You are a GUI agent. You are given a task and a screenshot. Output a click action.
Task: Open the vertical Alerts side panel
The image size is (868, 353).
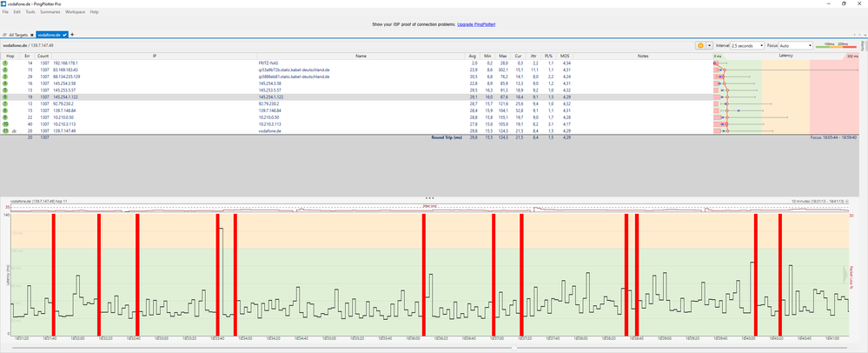pos(865,45)
